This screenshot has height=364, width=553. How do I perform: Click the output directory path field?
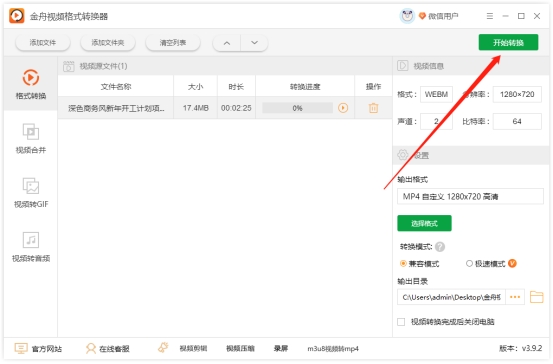pyautogui.click(x=451, y=297)
